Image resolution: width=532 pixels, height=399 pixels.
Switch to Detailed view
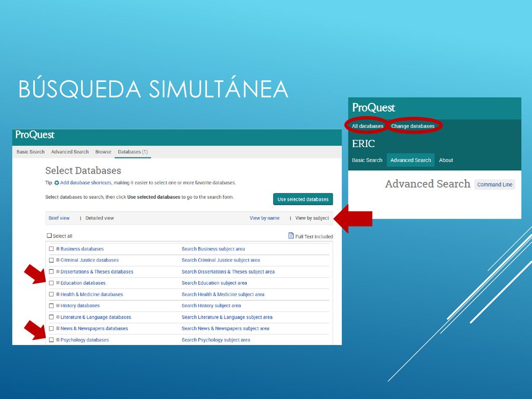(x=100, y=218)
